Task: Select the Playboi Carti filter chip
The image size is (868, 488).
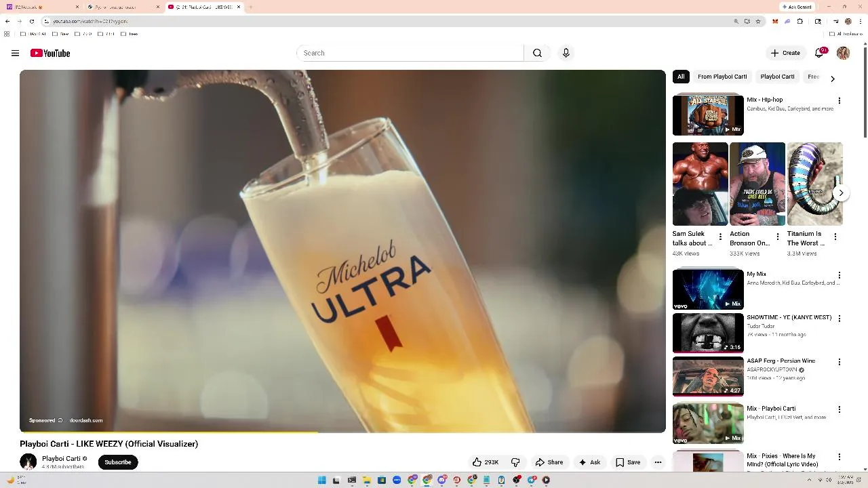Action: [777, 77]
